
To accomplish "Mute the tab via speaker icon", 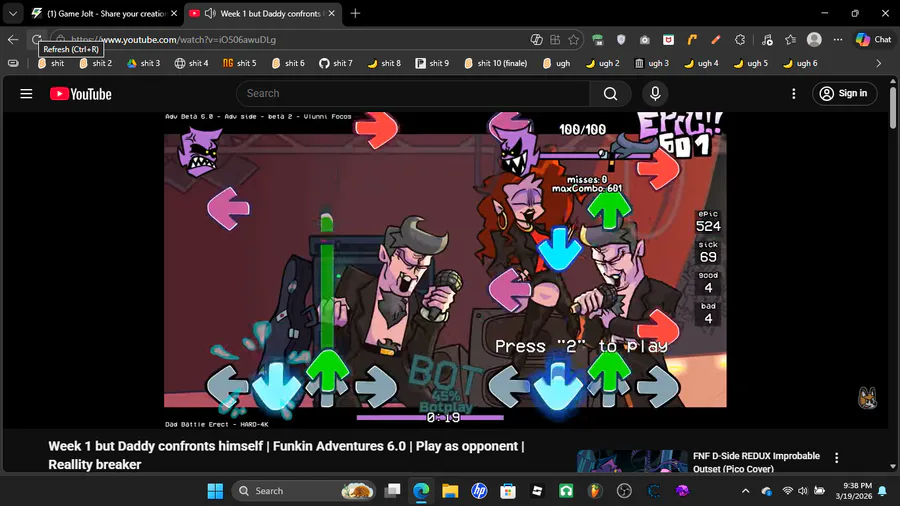I will (210, 13).
